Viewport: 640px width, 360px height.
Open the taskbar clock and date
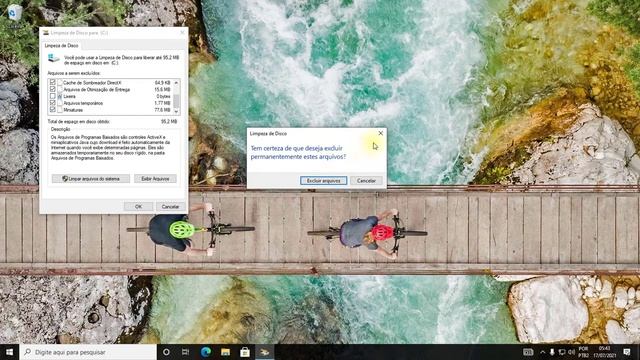(604, 352)
